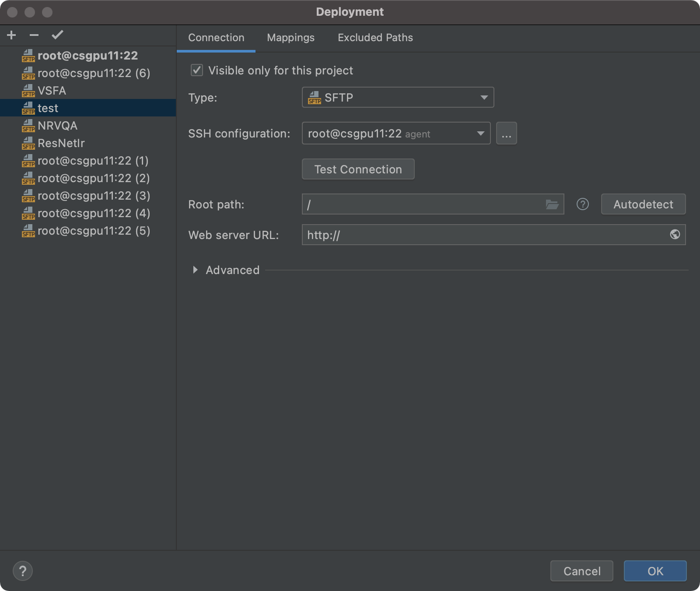The image size is (700, 591).
Task: Select root@csgpu11:22 (4) server
Action: pos(88,213)
